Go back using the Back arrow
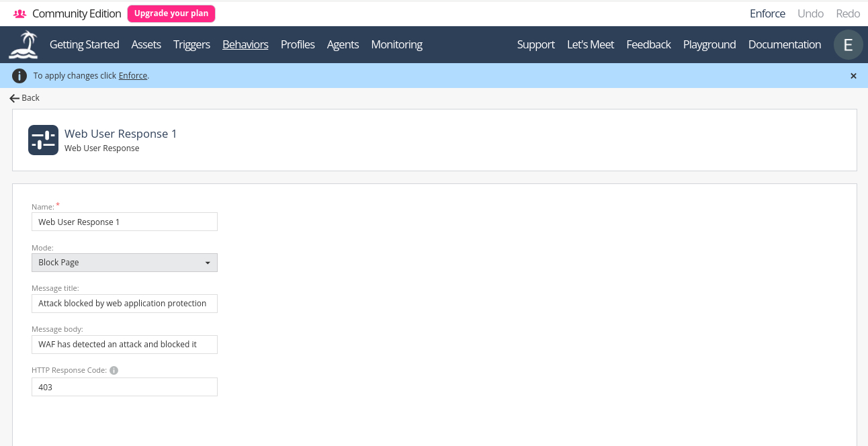Image resolution: width=868 pixels, height=446 pixels. pyautogui.click(x=25, y=98)
